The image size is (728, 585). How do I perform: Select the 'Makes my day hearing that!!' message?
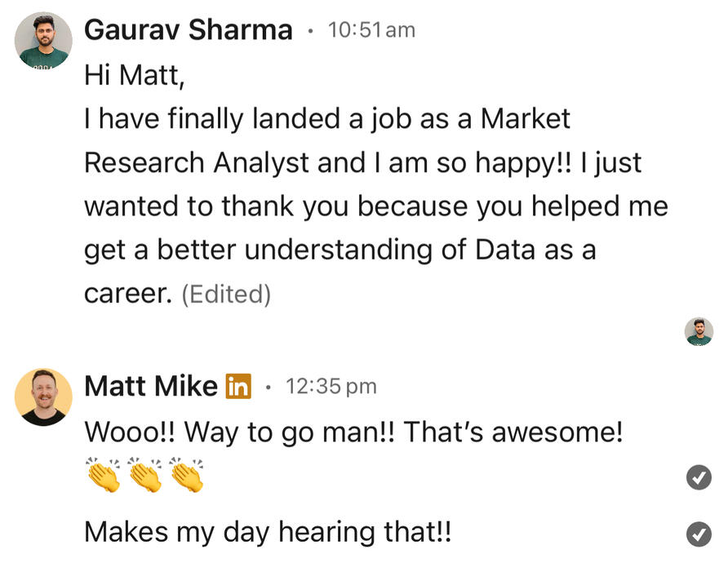tap(268, 533)
